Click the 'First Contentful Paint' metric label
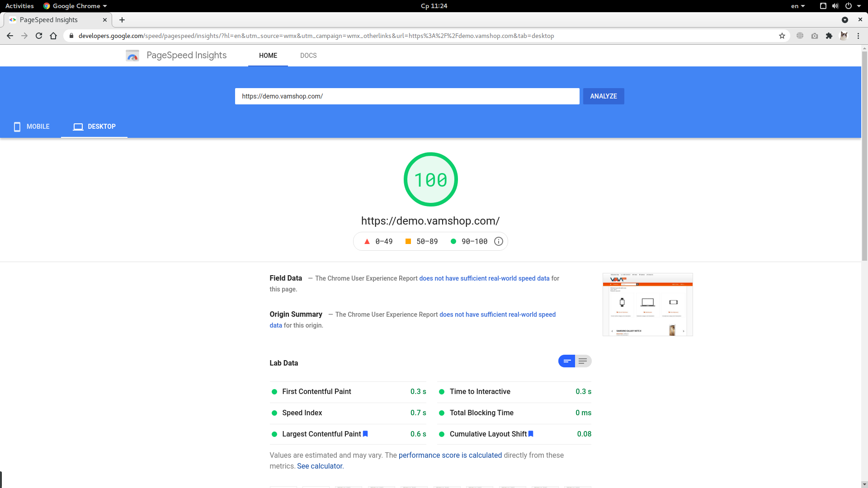 316,391
